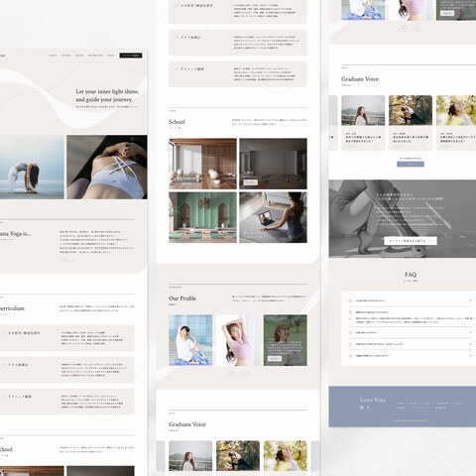Click the blue button below the graduate cards

411,164
